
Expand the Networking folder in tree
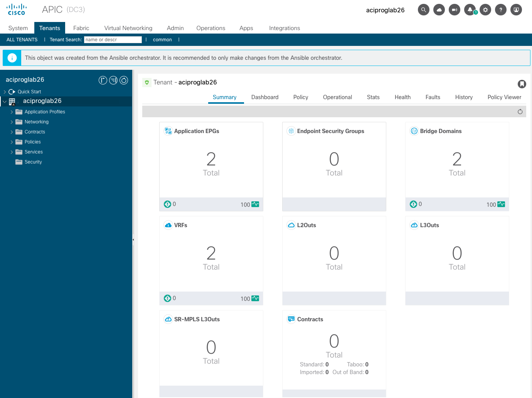(12, 122)
